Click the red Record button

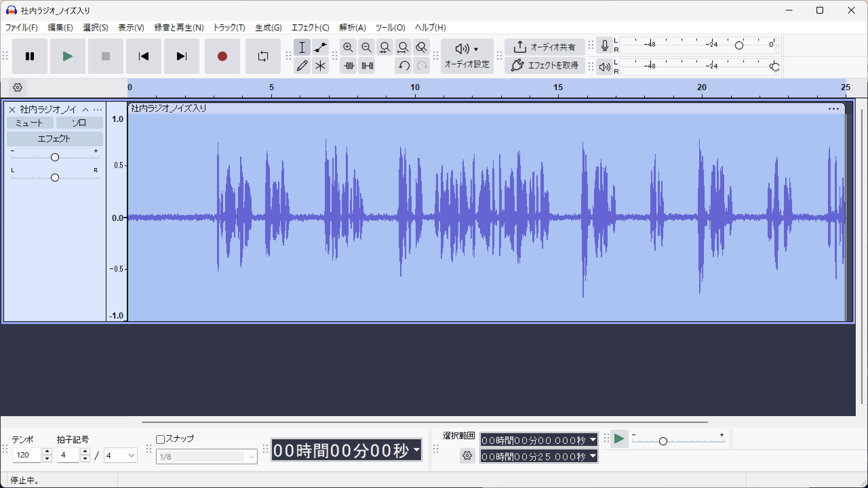222,56
